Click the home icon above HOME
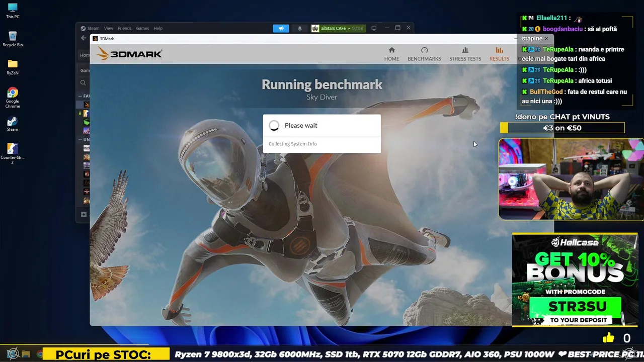 pos(391,50)
